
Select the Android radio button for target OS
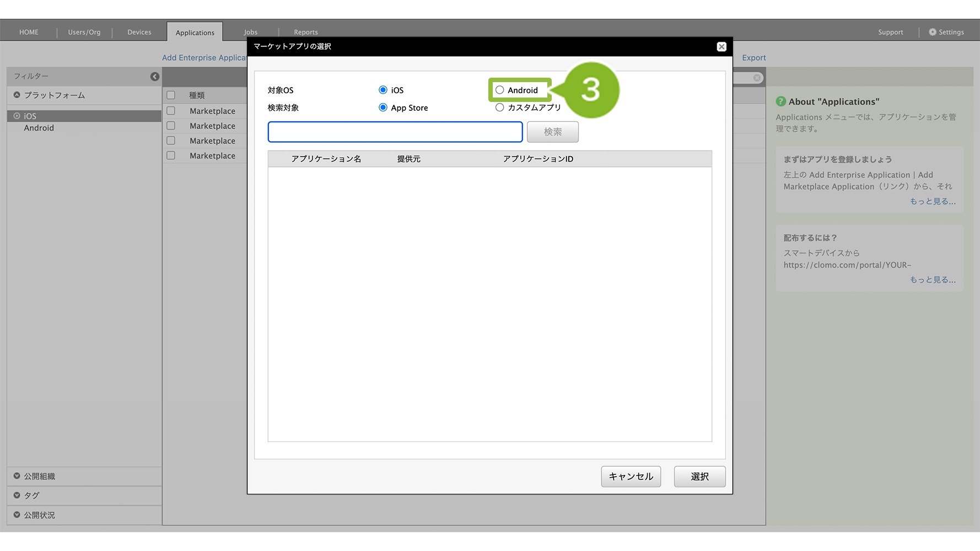(499, 90)
